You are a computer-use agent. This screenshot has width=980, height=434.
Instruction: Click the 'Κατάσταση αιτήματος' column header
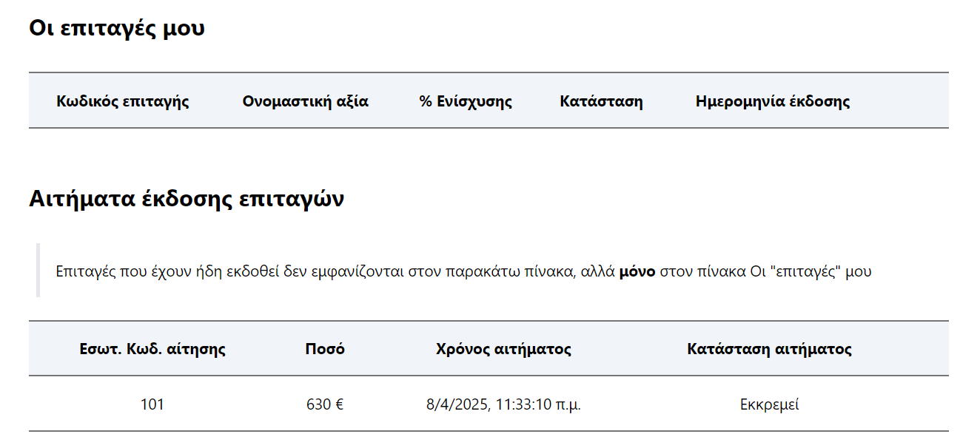tap(770, 349)
